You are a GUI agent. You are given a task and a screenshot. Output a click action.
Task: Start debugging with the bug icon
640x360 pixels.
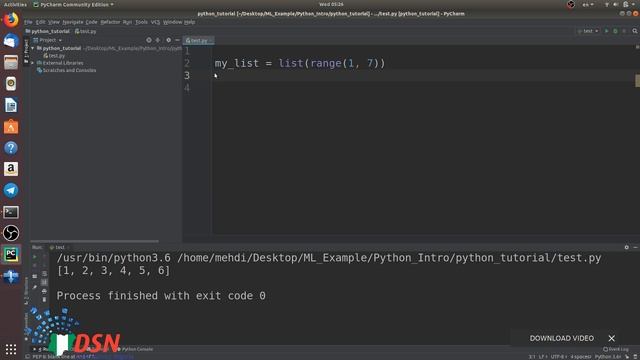tap(616, 31)
